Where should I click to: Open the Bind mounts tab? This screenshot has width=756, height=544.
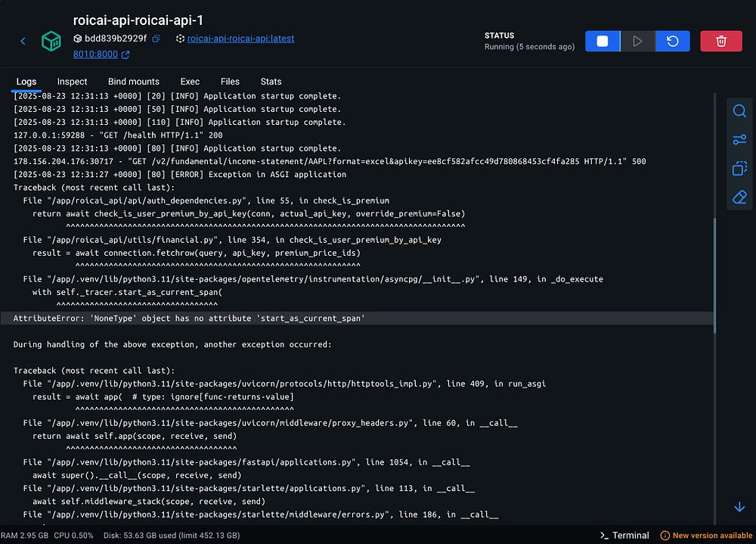pos(134,82)
